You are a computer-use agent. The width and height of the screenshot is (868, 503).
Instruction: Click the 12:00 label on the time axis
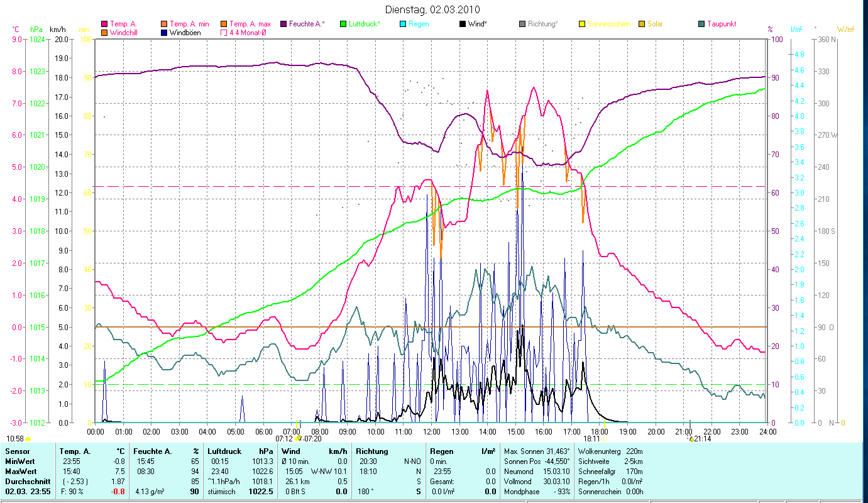click(x=432, y=432)
